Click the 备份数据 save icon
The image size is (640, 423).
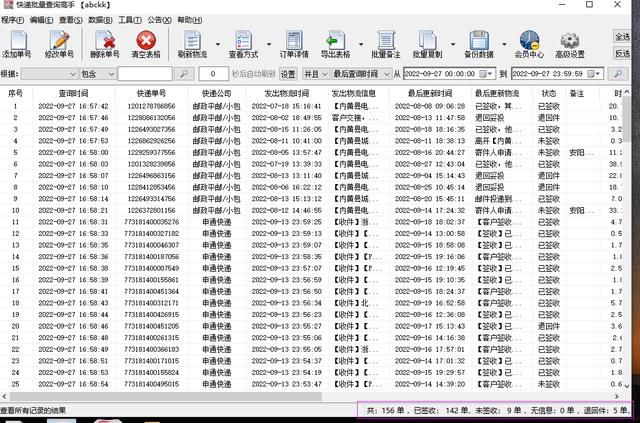[x=478, y=43]
